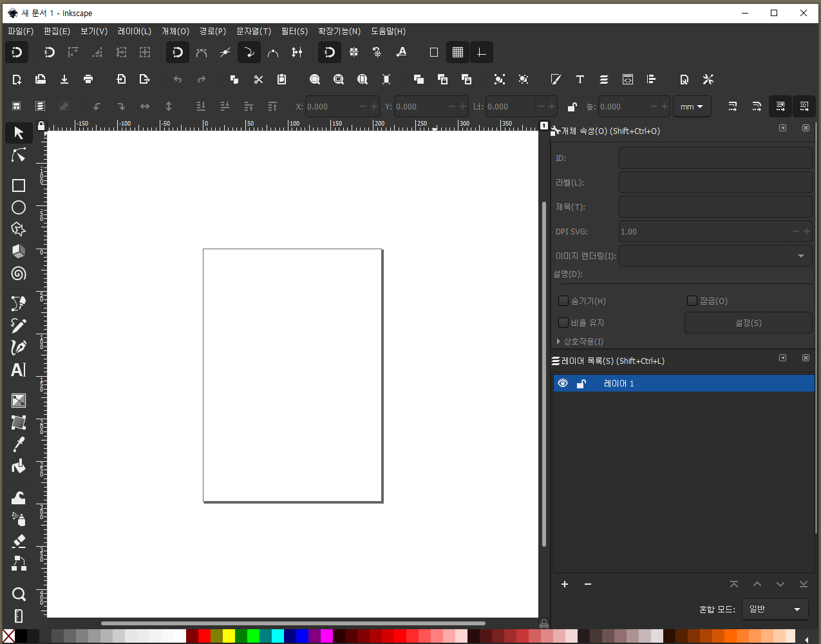
Task: Raise layer to top button
Action: pyautogui.click(x=734, y=584)
